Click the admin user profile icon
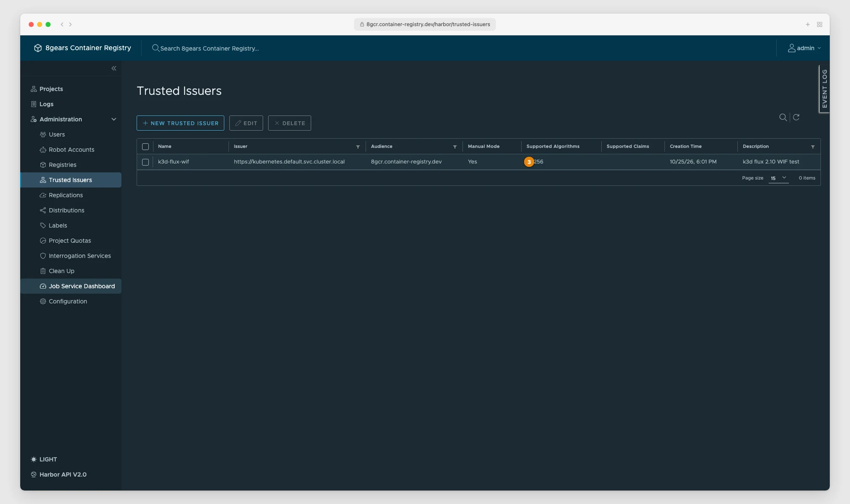Screen dimensions: 850x504 (791, 48)
